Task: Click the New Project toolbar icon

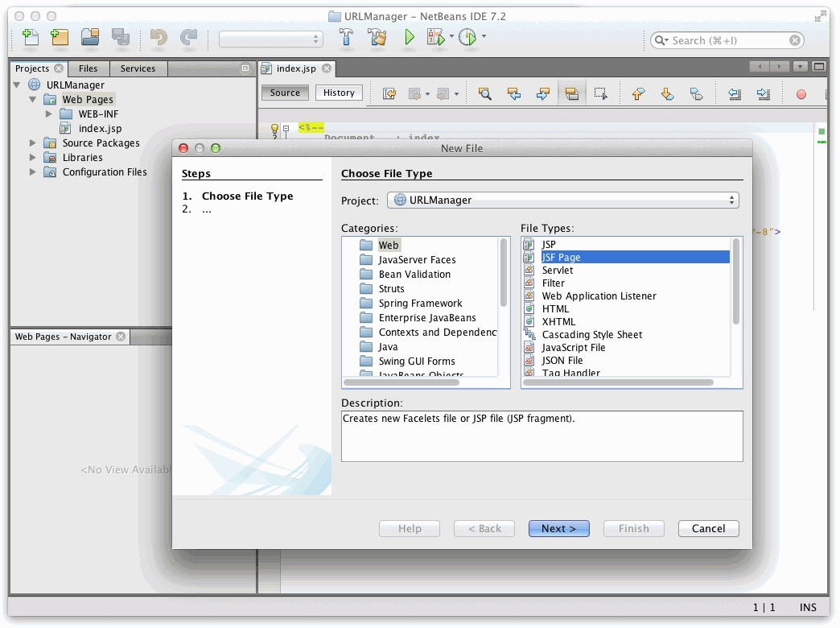Action: tap(60, 37)
